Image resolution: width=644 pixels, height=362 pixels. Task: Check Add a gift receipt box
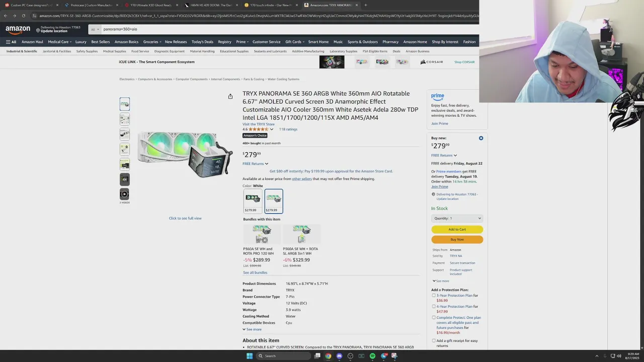tap(434, 341)
